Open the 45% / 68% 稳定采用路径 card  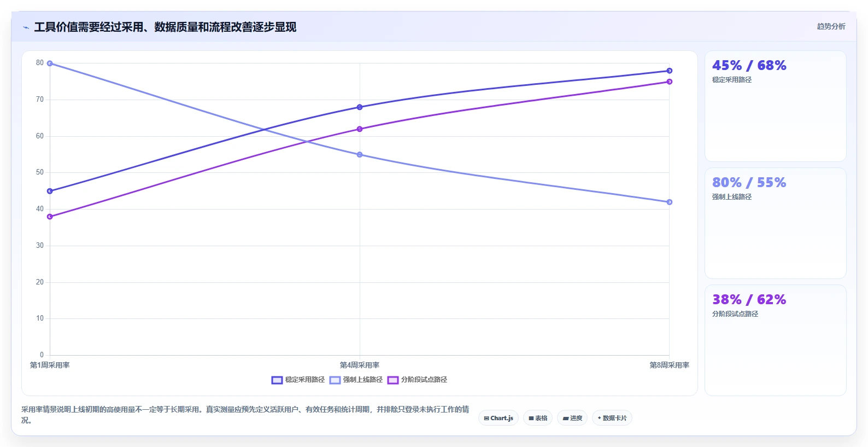pyautogui.click(x=776, y=106)
